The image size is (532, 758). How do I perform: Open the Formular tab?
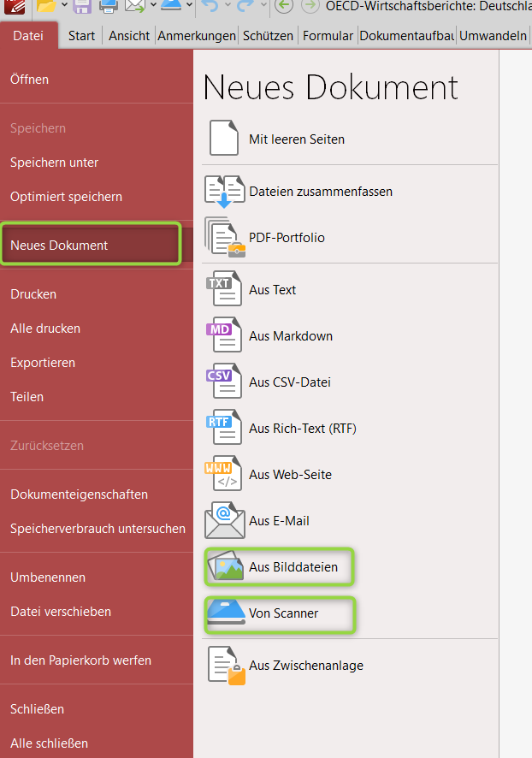coord(328,36)
